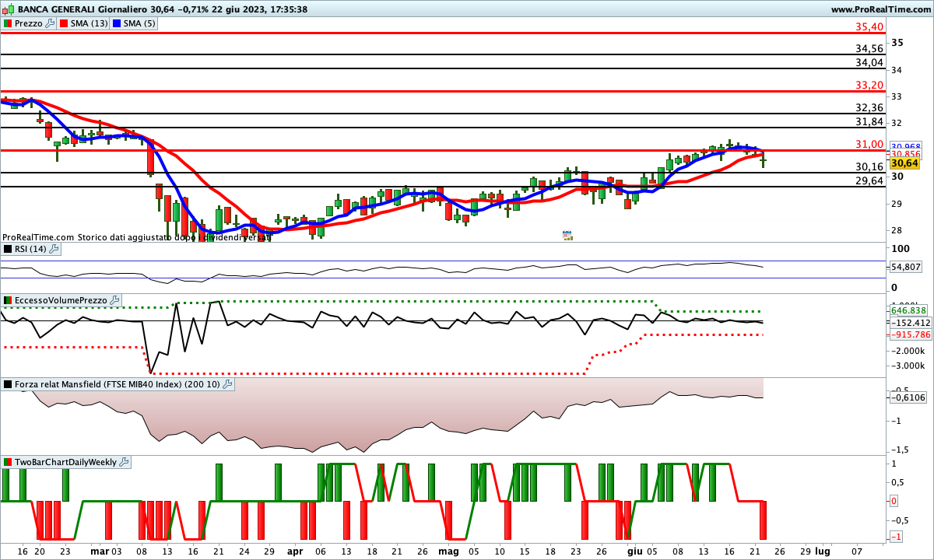Select the Forza relat Mansfield panel label
The width and height of the screenshot is (934, 560).
tap(118, 384)
